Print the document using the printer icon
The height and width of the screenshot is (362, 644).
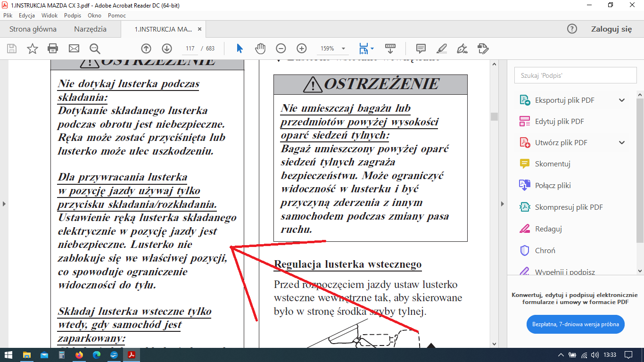tap(53, 49)
